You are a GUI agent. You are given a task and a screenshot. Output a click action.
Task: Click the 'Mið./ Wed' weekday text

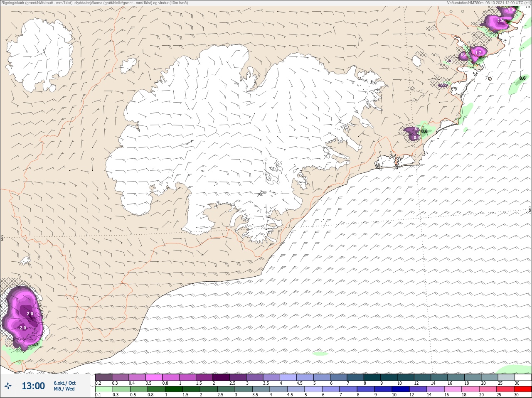pos(64,389)
